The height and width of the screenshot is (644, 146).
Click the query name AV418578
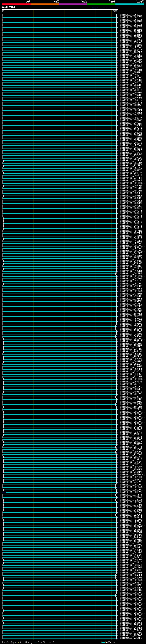8,8
